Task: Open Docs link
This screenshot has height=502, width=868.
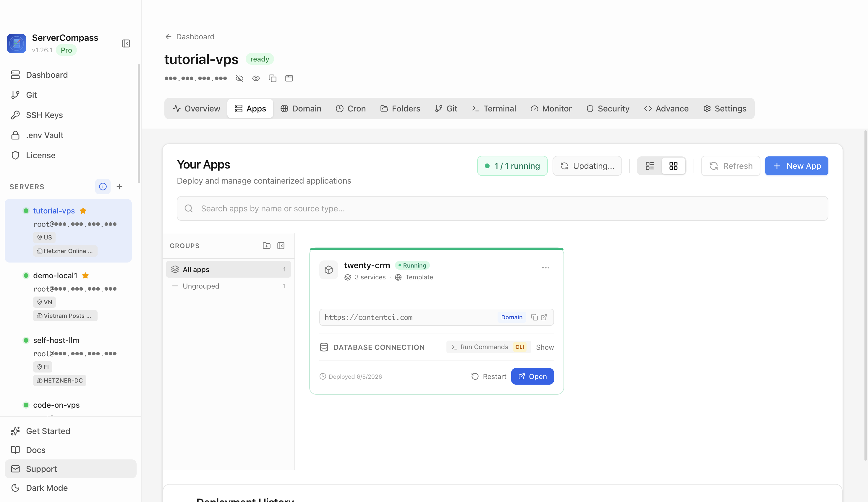Action: (71, 450)
